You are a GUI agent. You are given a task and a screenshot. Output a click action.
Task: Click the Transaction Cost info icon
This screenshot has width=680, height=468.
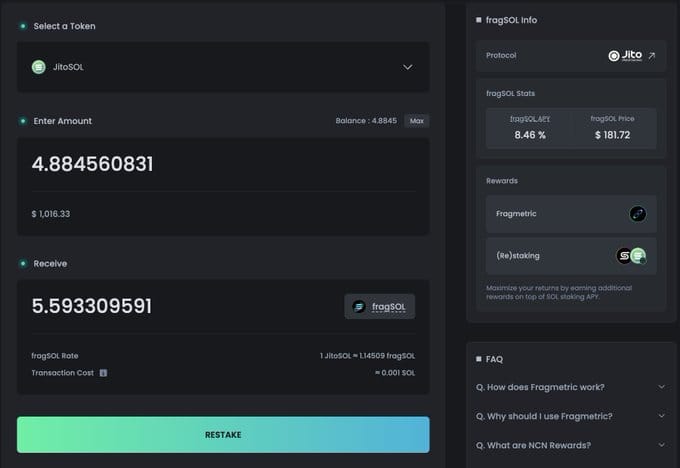(x=103, y=373)
